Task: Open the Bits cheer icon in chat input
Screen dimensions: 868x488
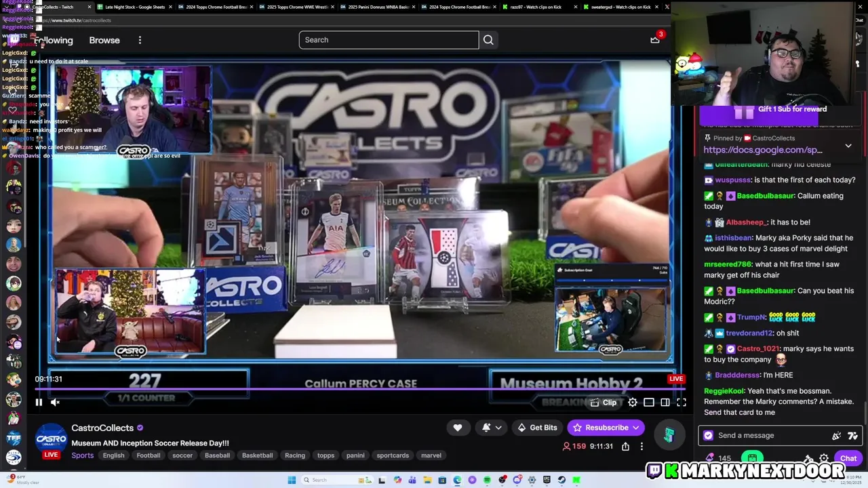Action: coord(836,436)
